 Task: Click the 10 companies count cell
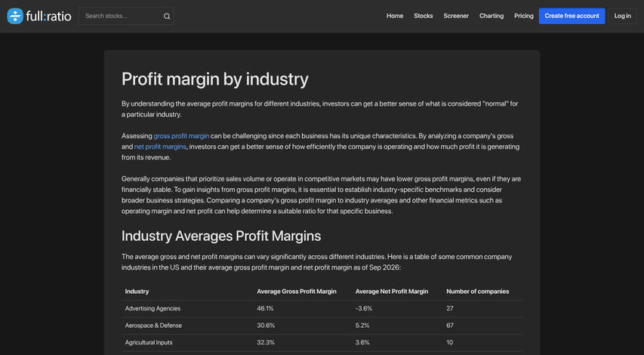tap(450, 342)
